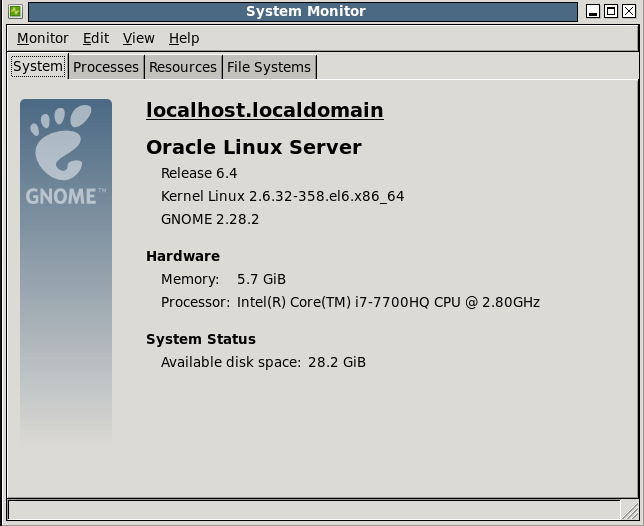Click the Processor information line
The image size is (644, 526).
350,302
